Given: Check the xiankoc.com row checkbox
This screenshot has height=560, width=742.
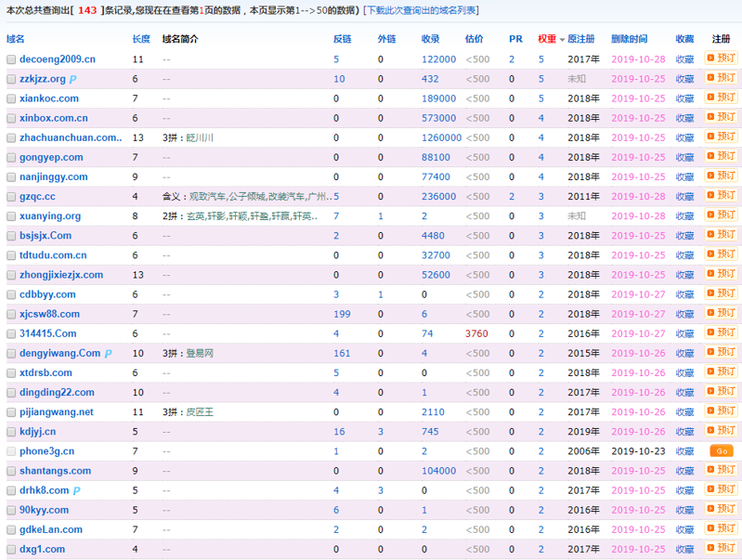Looking at the screenshot, I should 11,99.
